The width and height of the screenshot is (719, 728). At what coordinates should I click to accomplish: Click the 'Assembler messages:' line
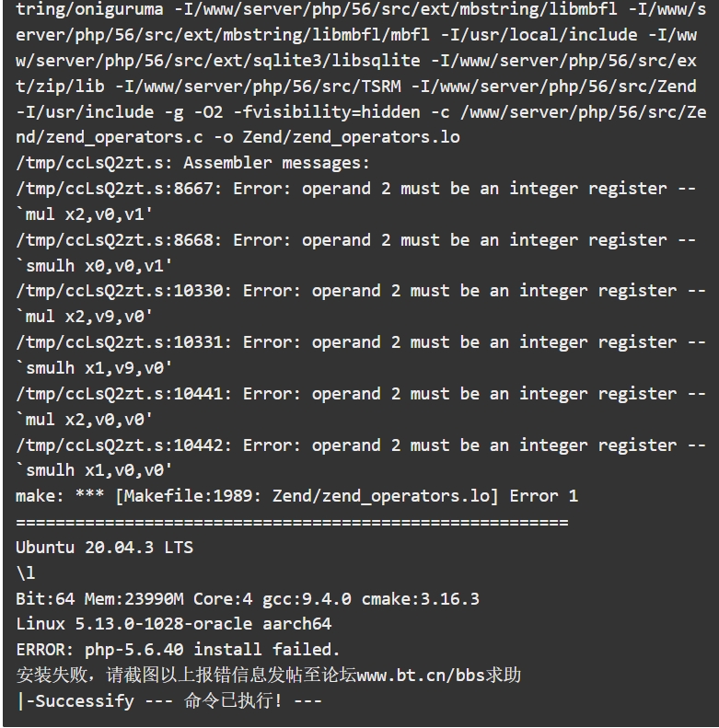tap(192, 163)
